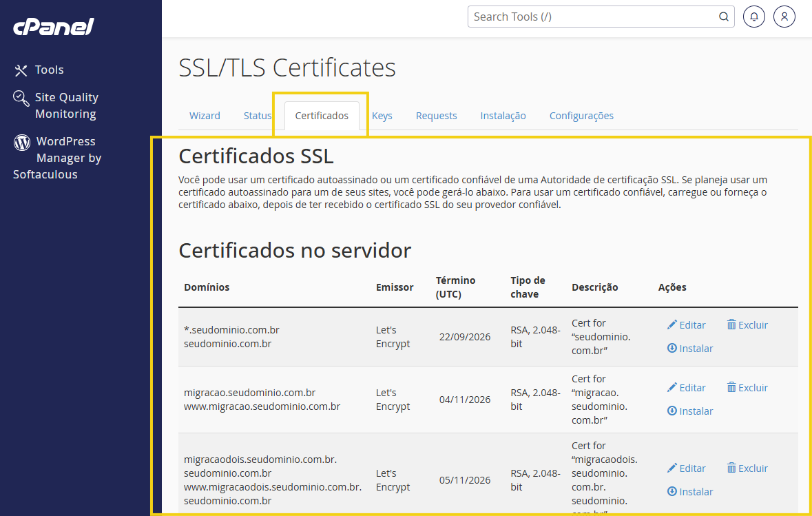The image size is (812, 516).
Task: Switch to the Wizard tab
Action: 205,116
